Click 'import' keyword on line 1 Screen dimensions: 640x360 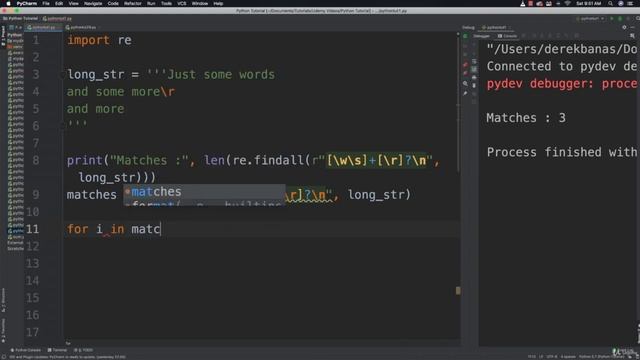tap(89, 40)
